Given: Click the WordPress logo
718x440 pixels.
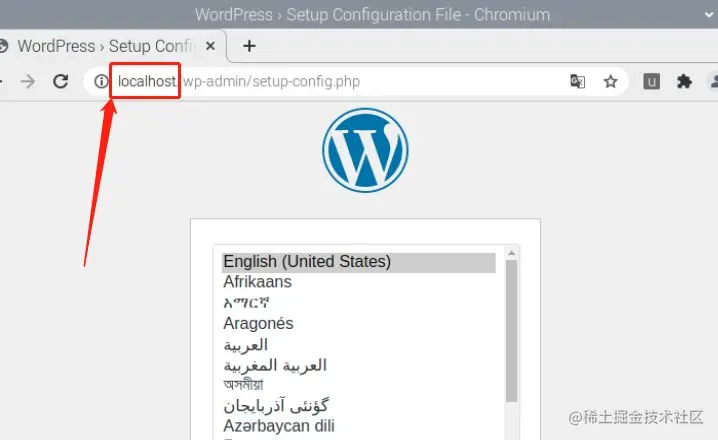Looking at the screenshot, I should pyautogui.click(x=365, y=150).
